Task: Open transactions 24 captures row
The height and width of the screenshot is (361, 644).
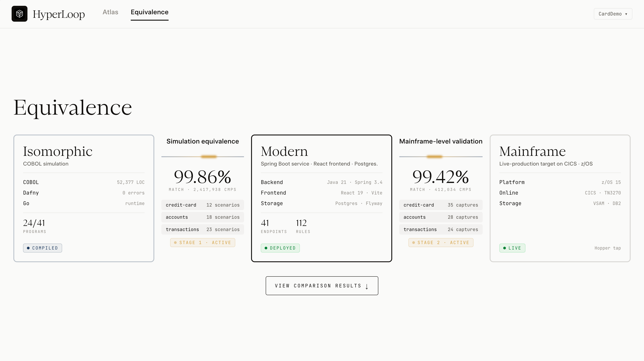Action: pos(441,229)
